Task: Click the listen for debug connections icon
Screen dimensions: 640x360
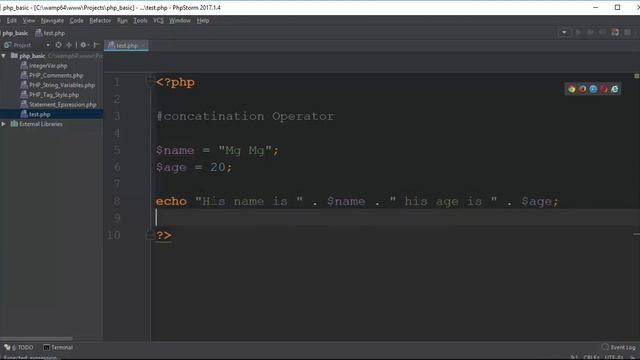Action: 615,32
